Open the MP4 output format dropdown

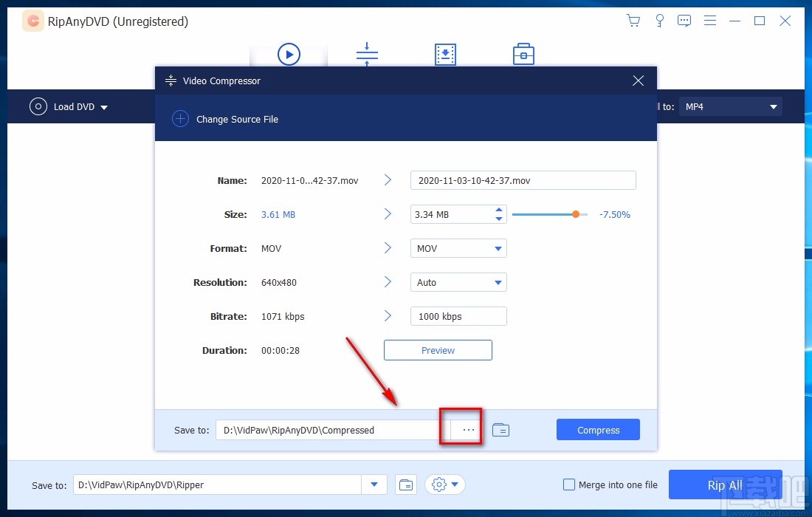point(730,106)
